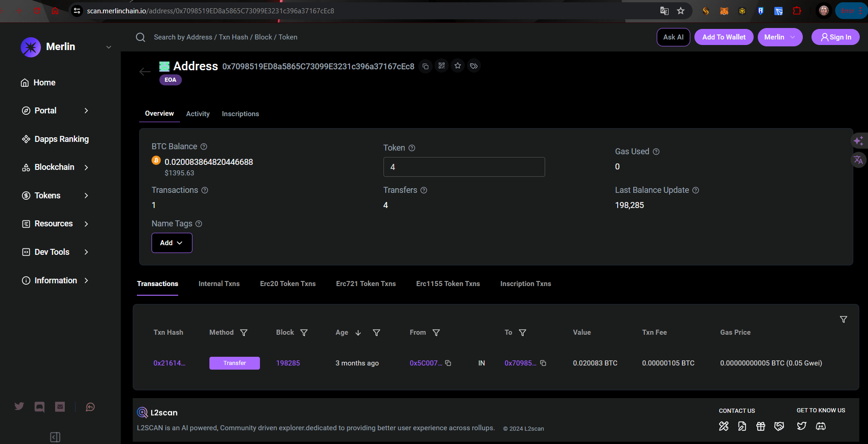This screenshot has width=868, height=444.
Task: Open the Erc1155 Token Txns tab
Action: pyautogui.click(x=448, y=284)
